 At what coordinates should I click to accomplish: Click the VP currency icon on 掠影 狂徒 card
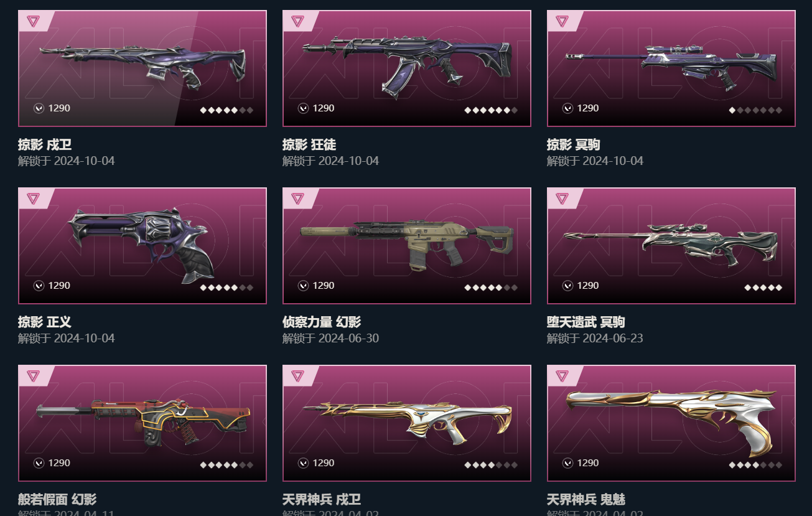303,108
